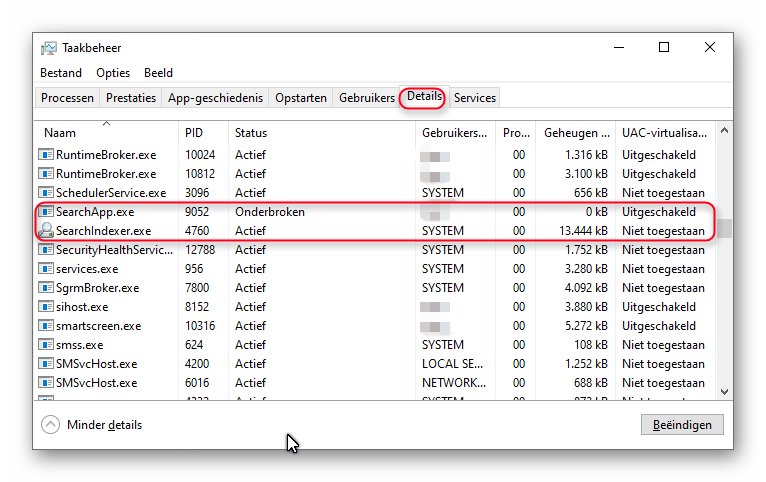Switch to the Processen tab
This screenshot has width=766, height=482.
(x=67, y=98)
